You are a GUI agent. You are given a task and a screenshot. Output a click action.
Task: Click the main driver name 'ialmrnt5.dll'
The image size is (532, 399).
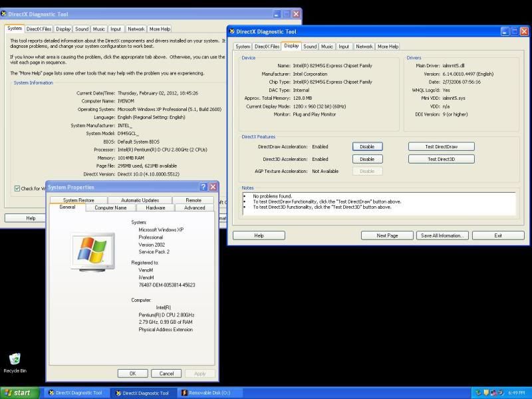point(454,66)
